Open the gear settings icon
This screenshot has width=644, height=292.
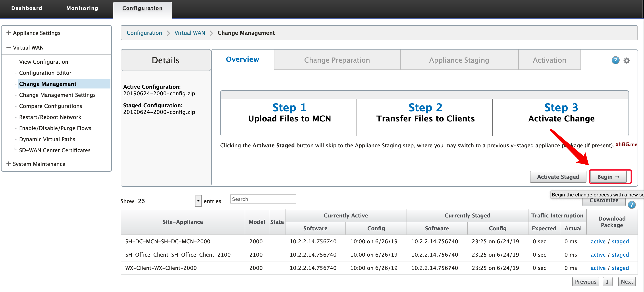pos(627,60)
